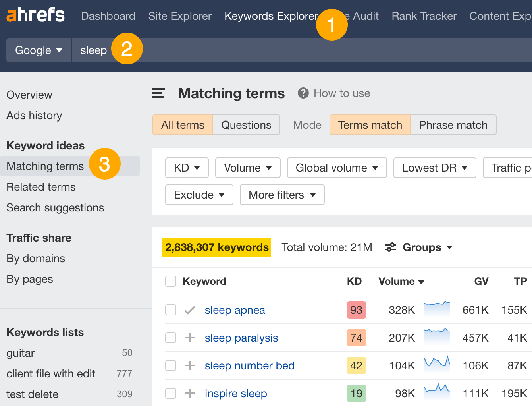Select Related terms in the sidebar

[41, 187]
